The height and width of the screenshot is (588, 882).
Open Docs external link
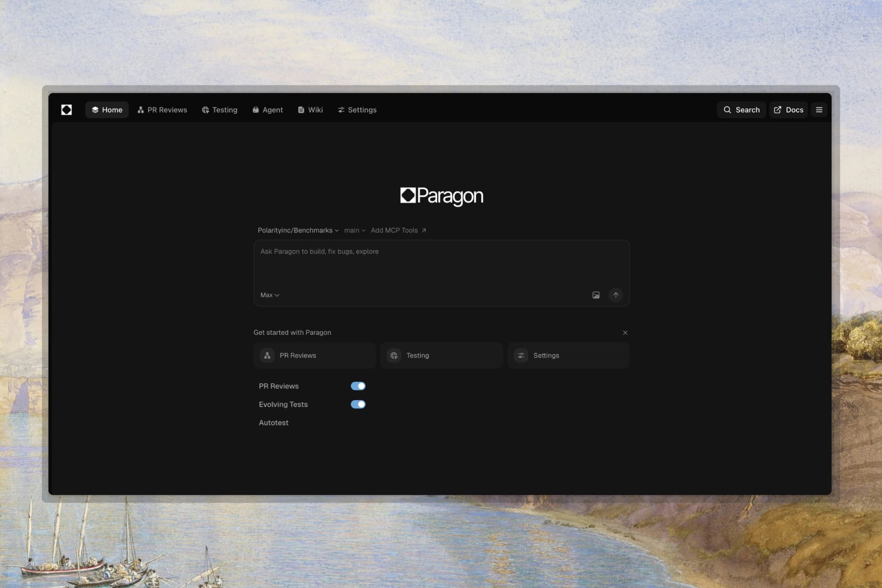click(788, 110)
